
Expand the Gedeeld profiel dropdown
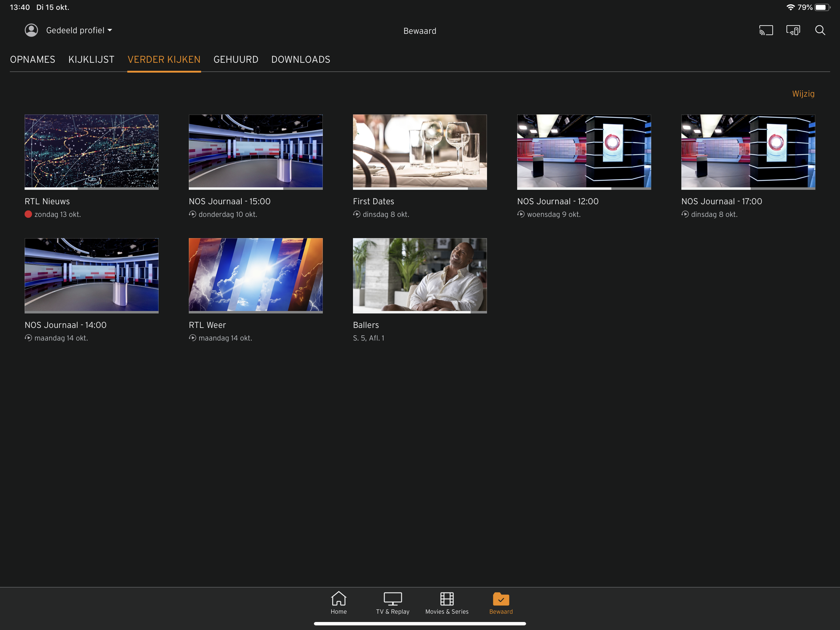click(79, 30)
